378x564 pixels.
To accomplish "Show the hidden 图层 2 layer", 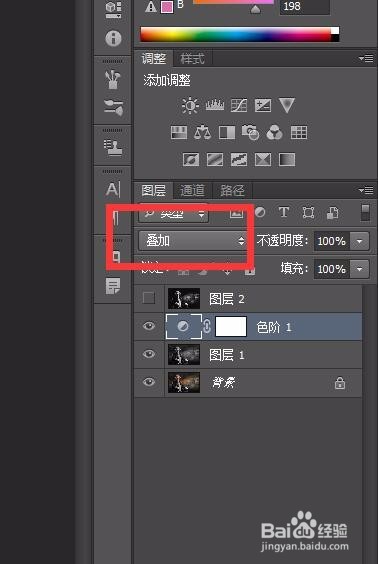I will pos(149,298).
